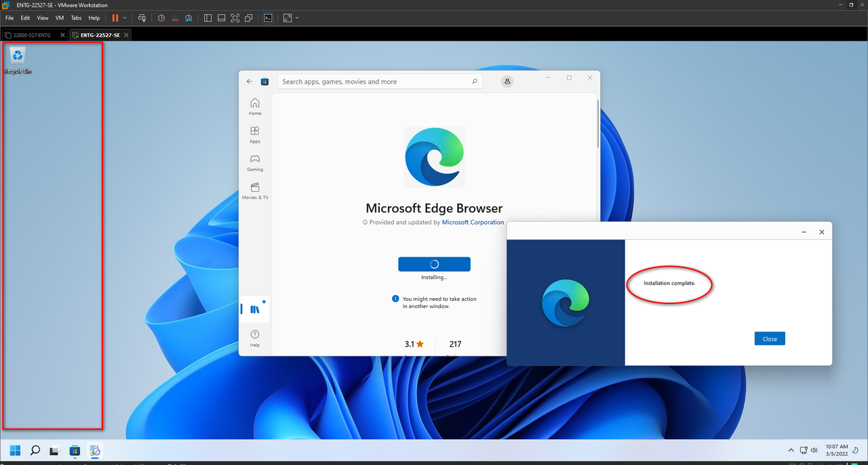Image resolution: width=868 pixels, height=465 pixels.
Task: Maximize the Microsoft Store window
Action: click(x=569, y=78)
